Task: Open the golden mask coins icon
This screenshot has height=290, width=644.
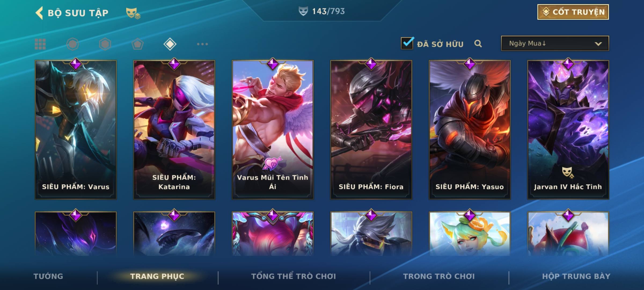Action: coord(133,13)
